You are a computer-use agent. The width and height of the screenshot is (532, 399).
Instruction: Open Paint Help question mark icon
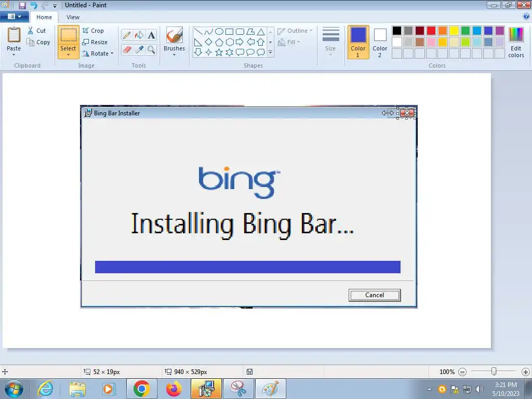click(x=526, y=16)
